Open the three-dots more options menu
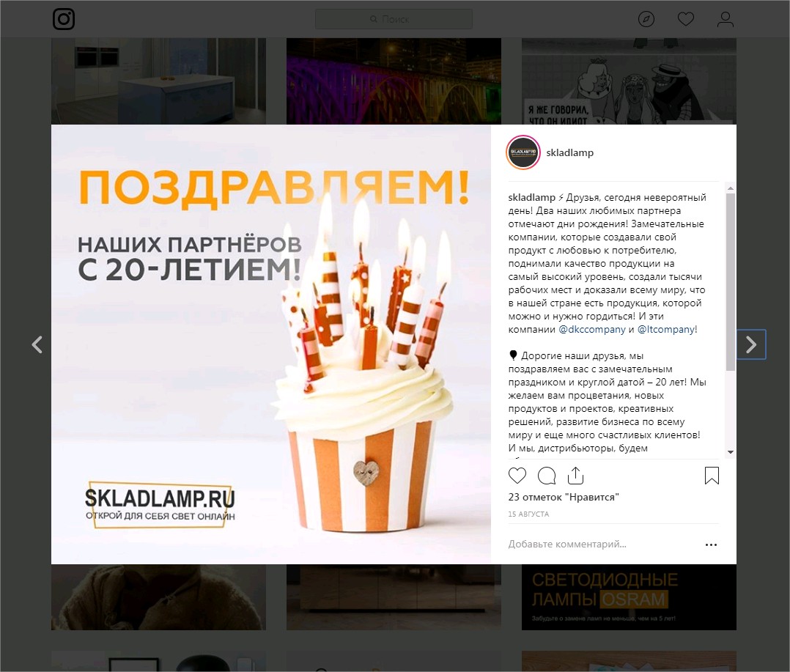 click(x=711, y=544)
